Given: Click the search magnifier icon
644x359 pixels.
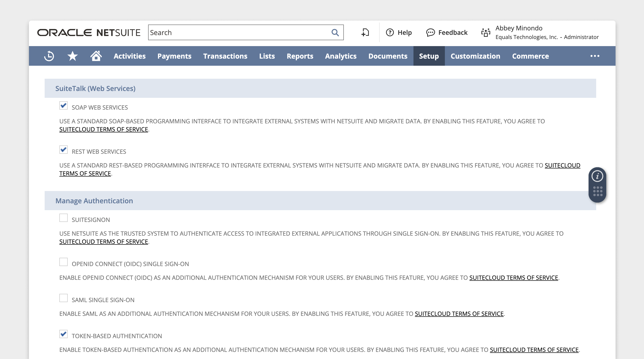Looking at the screenshot, I should (x=335, y=33).
